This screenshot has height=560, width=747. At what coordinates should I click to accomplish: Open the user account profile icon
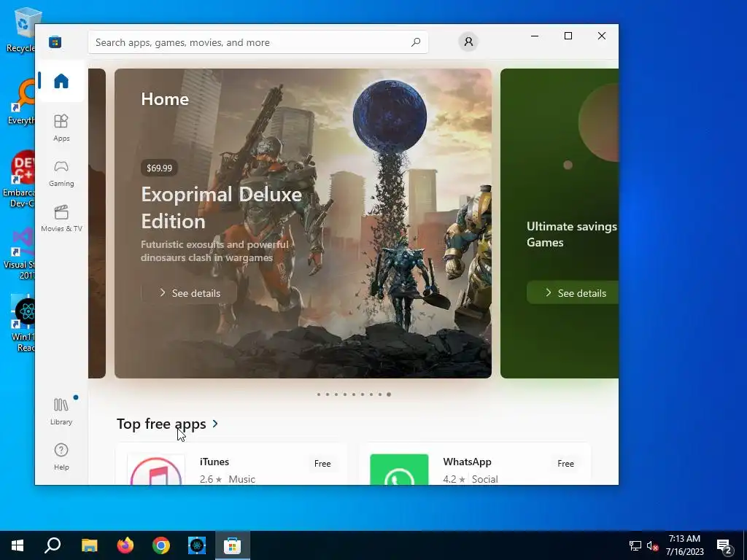468,42
